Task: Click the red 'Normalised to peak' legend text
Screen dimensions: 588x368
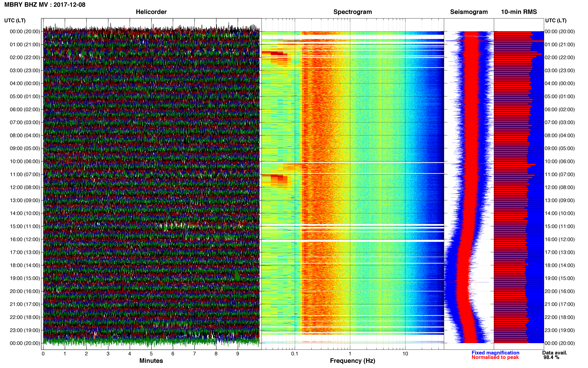Action: [495, 357]
